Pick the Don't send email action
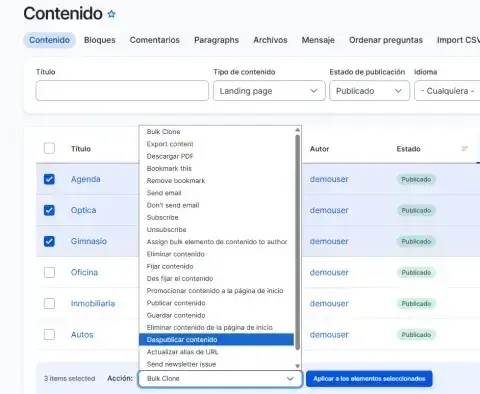 216,205
